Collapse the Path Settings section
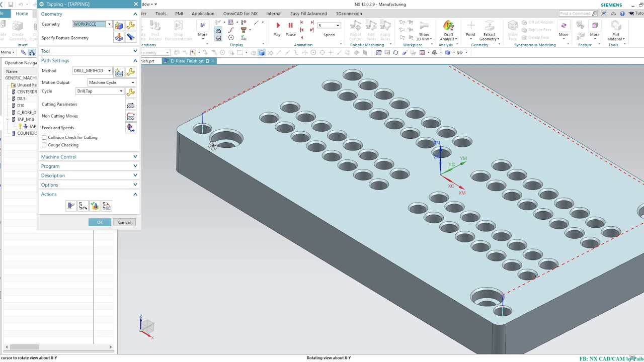 point(89,60)
